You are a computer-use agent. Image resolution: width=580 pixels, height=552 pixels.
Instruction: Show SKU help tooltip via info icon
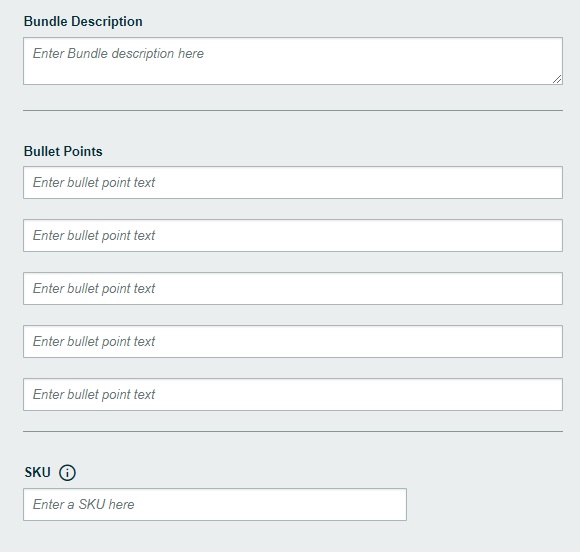(67, 473)
